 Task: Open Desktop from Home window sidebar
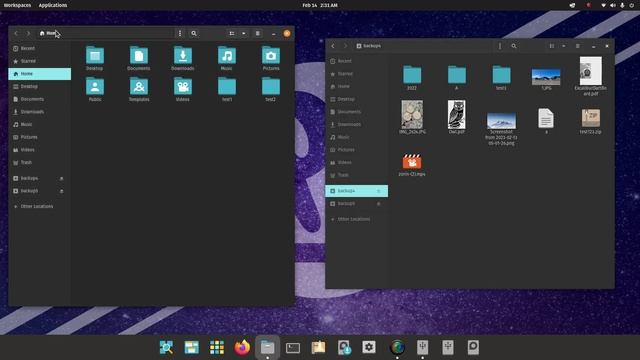(x=40, y=87)
